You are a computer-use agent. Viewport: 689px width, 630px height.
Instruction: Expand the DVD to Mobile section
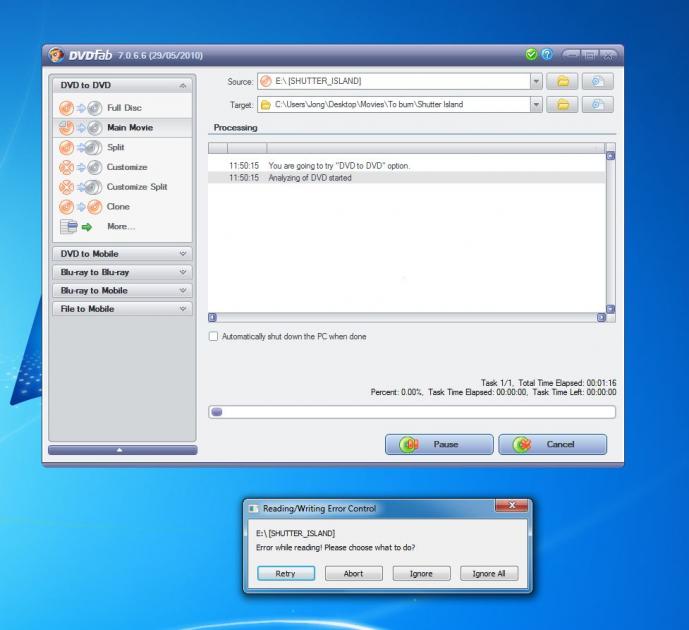pyautogui.click(x=122, y=254)
